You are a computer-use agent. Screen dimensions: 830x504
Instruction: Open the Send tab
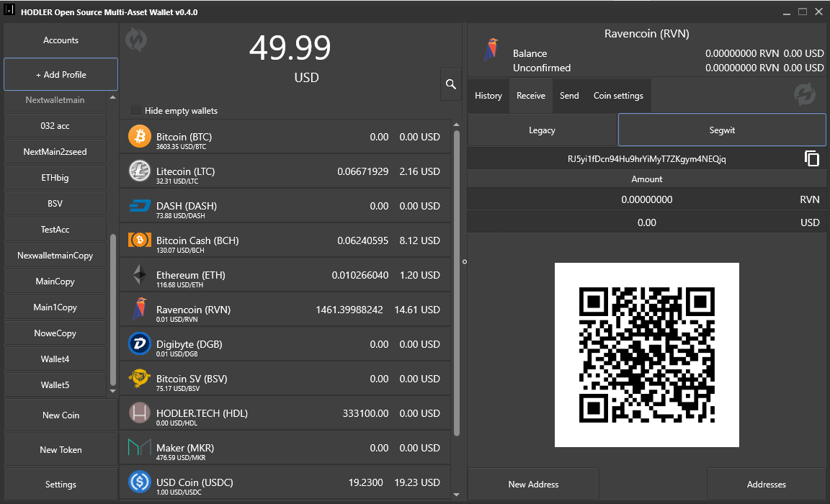tap(570, 96)
